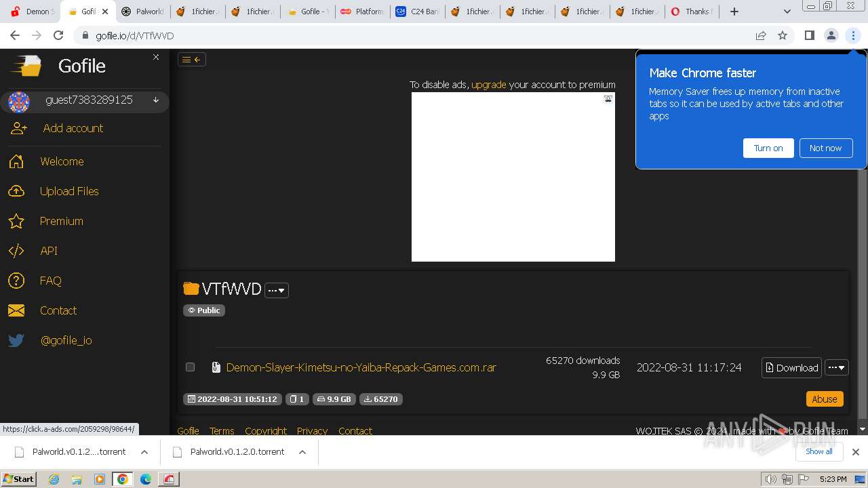Viewport: 868px width, 488px height.
Task: Open a new browser tab
Action: [x=734, y=12]
